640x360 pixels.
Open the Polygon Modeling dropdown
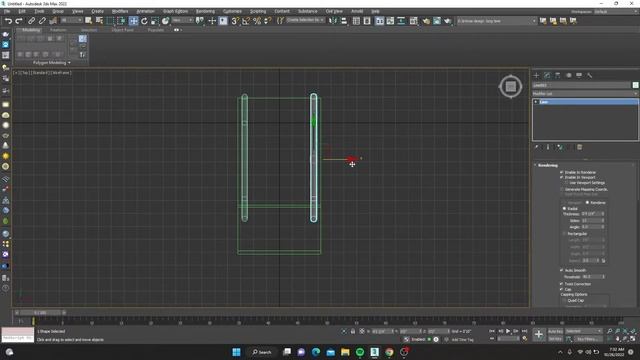[51, 63]
